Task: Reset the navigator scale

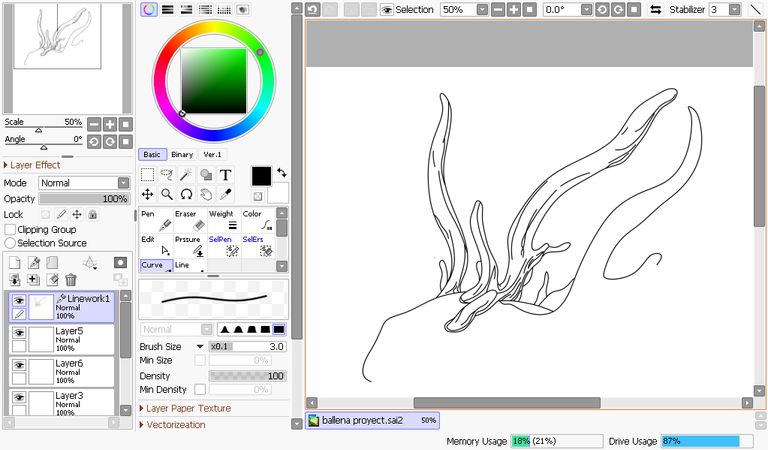Action: pyautogui.click(x=126, y=124)
